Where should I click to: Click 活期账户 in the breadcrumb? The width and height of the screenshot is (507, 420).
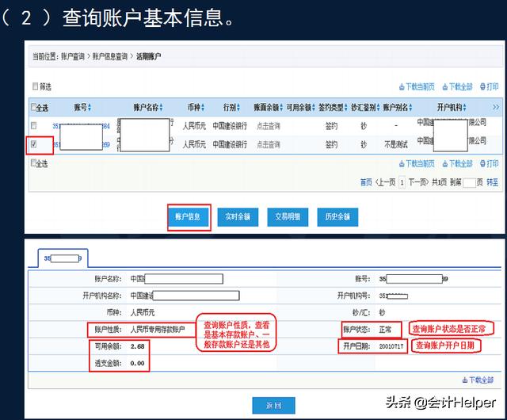click(148, 56)
